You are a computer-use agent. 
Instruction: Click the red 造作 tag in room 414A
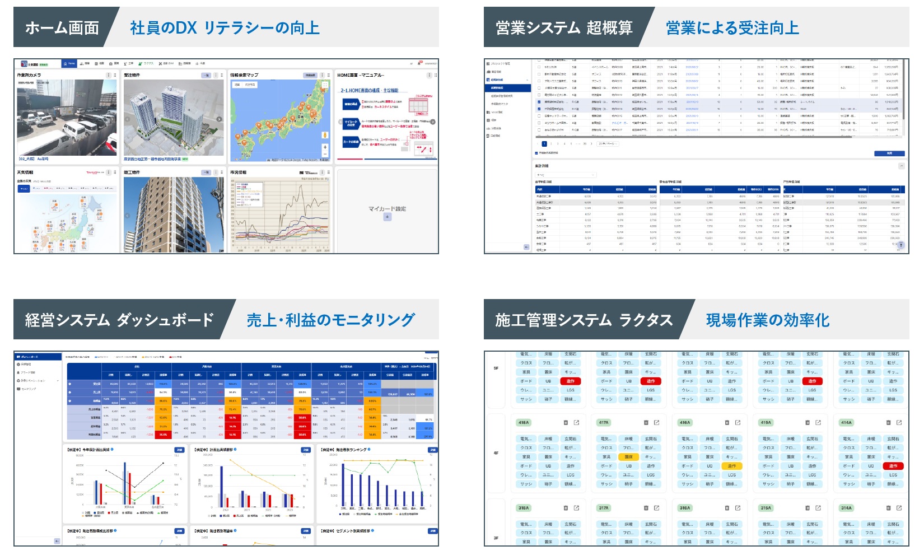click(x=893, y=466)
